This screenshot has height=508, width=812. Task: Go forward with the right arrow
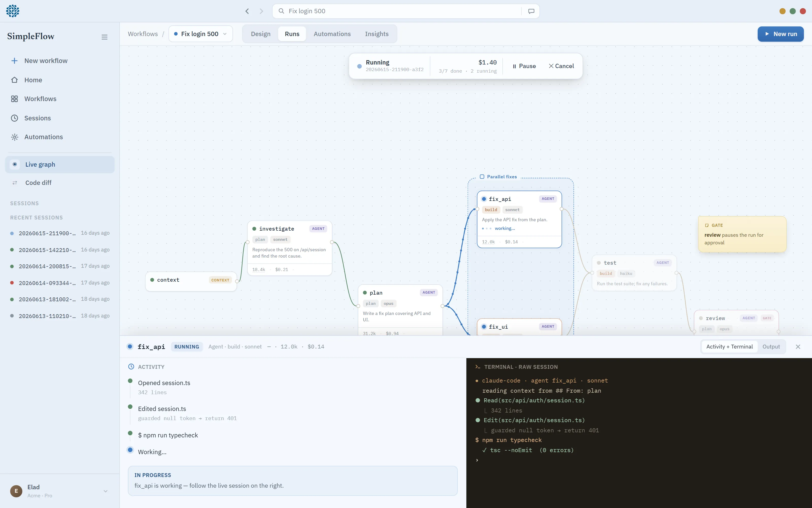point(261,11)
